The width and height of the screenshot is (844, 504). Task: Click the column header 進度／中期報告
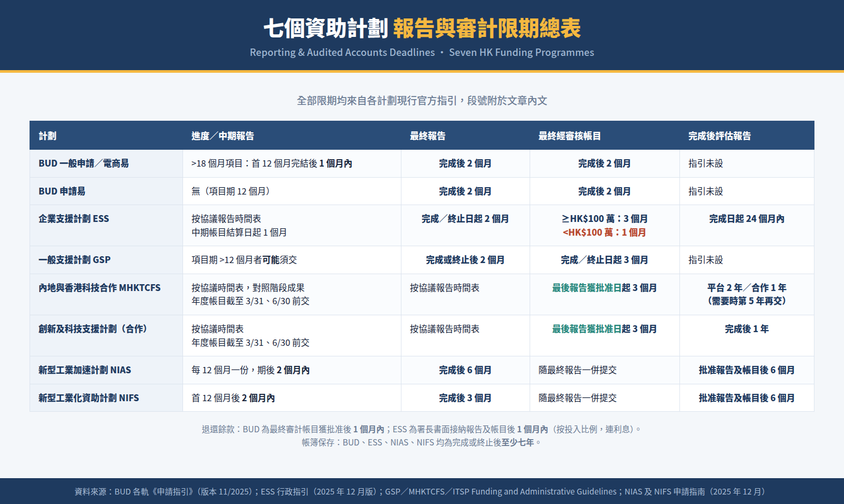coord(223,136)
